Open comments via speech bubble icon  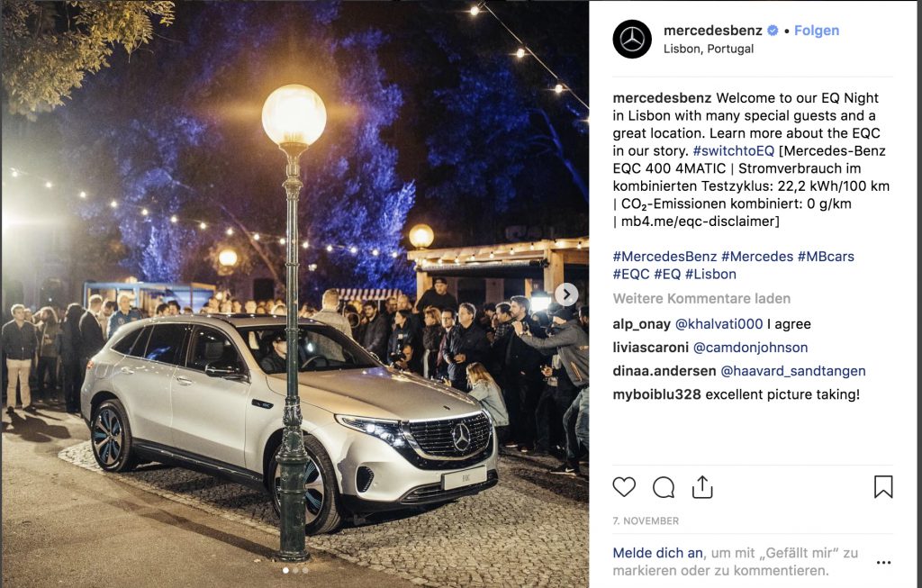(664, 487)
